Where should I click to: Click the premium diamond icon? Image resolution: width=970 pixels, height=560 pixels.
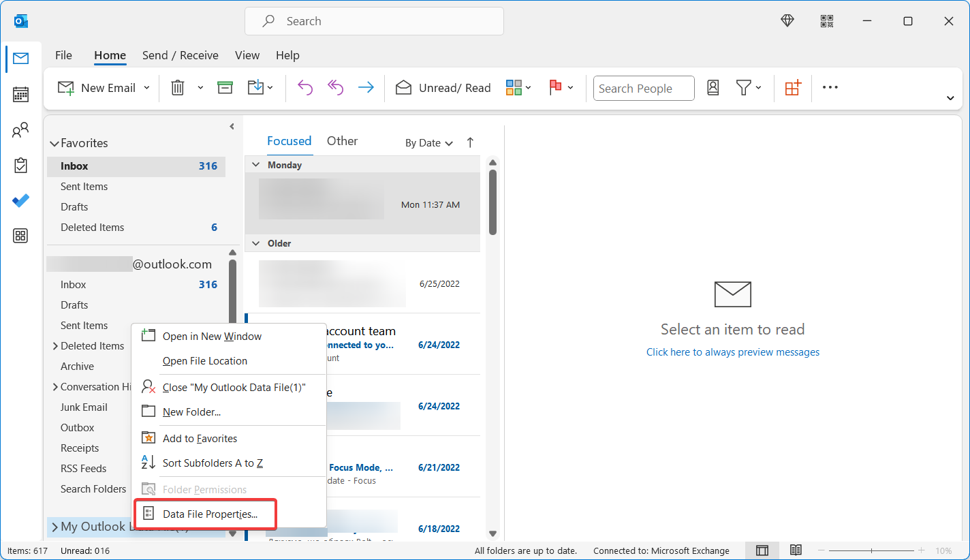coord(787,21)
